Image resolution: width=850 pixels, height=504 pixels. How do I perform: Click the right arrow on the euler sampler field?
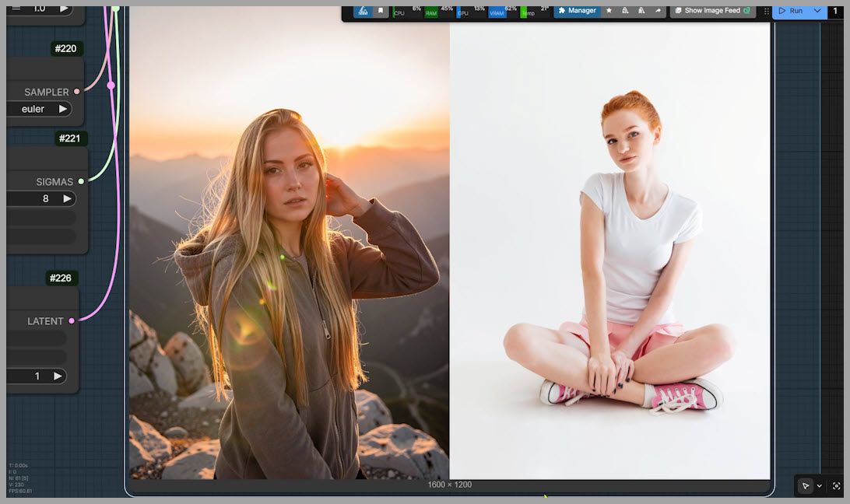tap(63, 109)
